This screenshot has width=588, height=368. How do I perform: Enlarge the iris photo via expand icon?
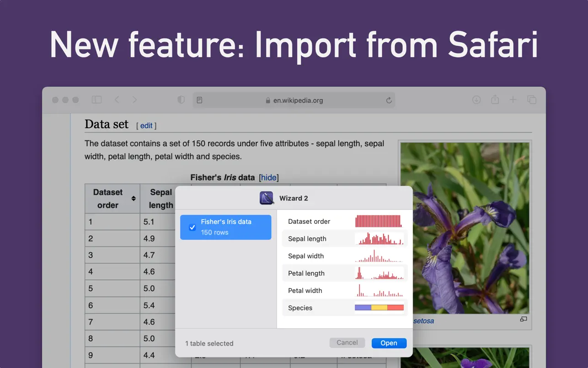click(524, 319)
